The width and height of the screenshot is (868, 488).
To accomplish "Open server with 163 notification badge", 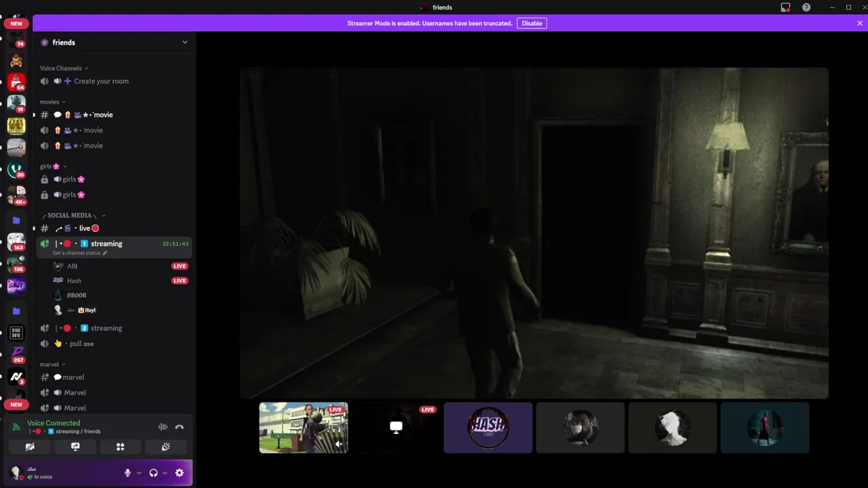I will tap(16, 242).
